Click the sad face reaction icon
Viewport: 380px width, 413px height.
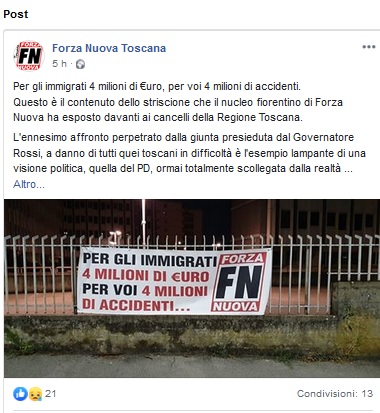coord(35,394)
